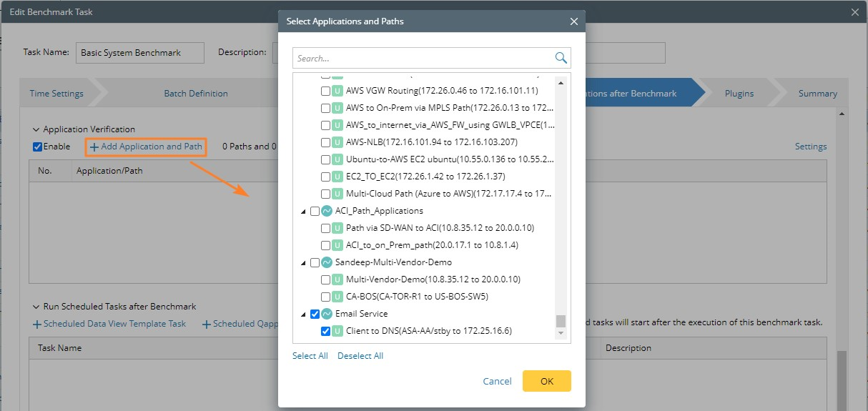The width and height of the screenshot is (868, 411).
Task: Collapse the ACI_Path_Applications tree node
Action: [x=303, y=212]
